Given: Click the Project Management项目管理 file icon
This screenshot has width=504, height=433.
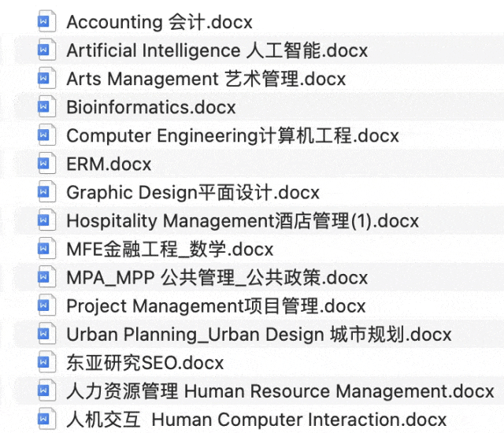Looking at the screenshot, I should coord(46,305).
